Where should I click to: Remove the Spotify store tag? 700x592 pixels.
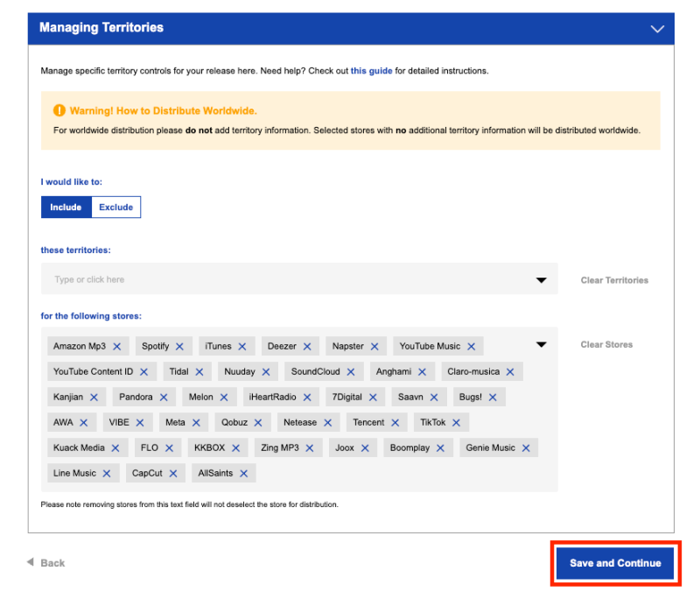pyautogui.click(x=179, y=346)
